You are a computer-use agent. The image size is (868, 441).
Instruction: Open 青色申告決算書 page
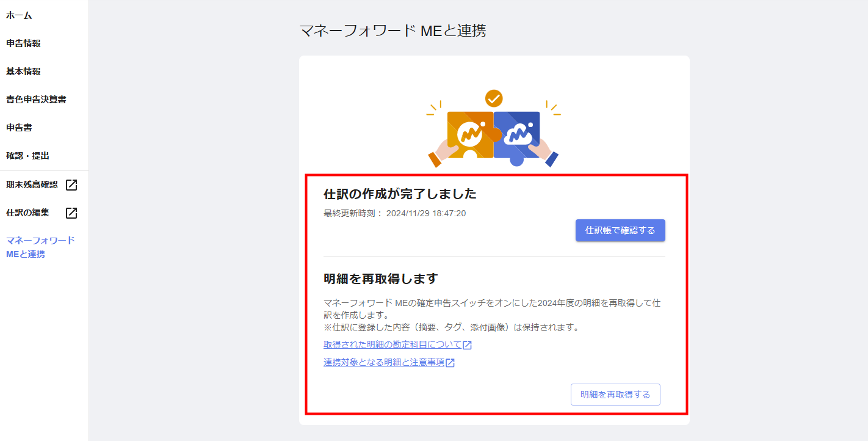click(36, 100)
